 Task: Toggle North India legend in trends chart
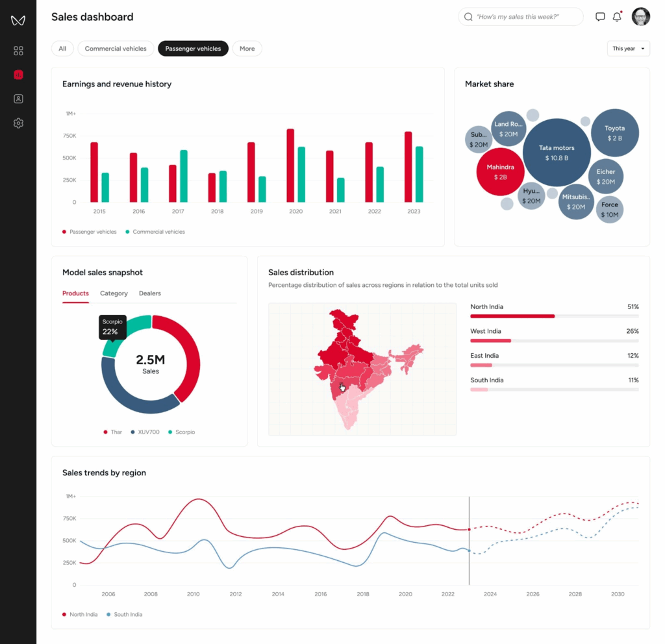click(x=80, y=614)
